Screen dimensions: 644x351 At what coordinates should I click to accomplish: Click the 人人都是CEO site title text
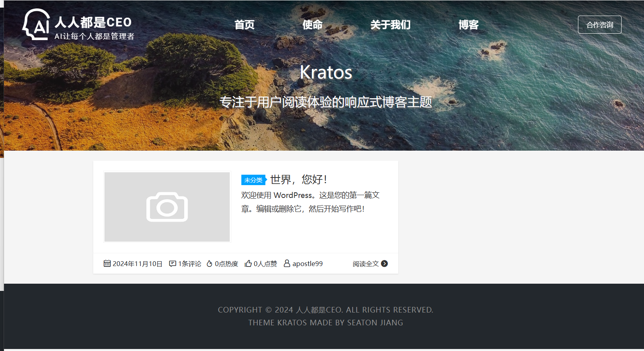[x=93, y=22]
